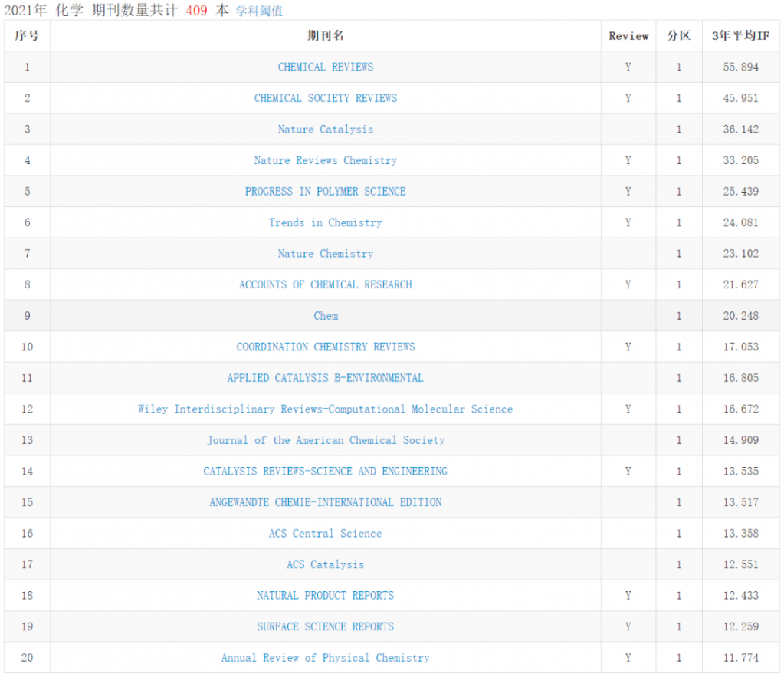Screen dimensions: 784x674
Task: Click the Review column header
Action: point(628,36)
